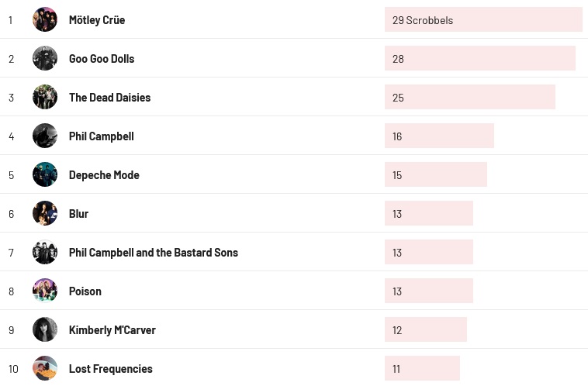Screen dimensions: 588x386
Task: Click Mötley Crüe avatar image
Action: click(45, 19)
